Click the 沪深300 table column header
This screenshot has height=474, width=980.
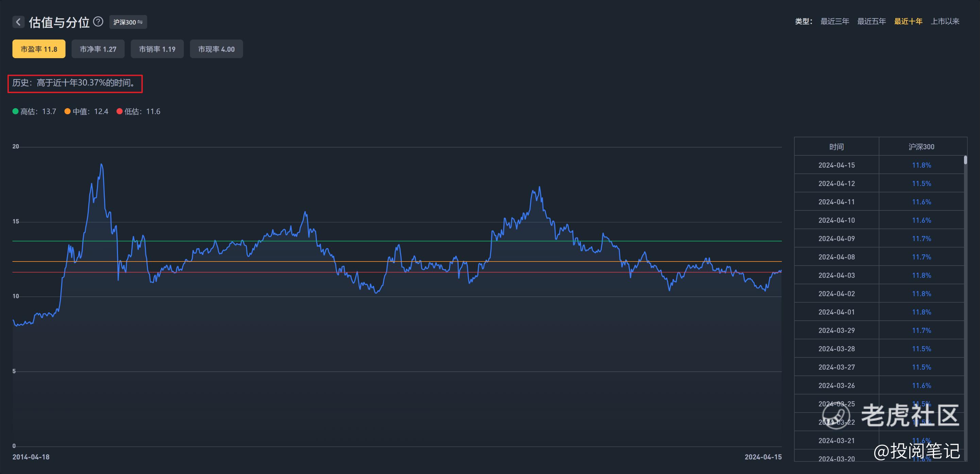pos(922,147)
